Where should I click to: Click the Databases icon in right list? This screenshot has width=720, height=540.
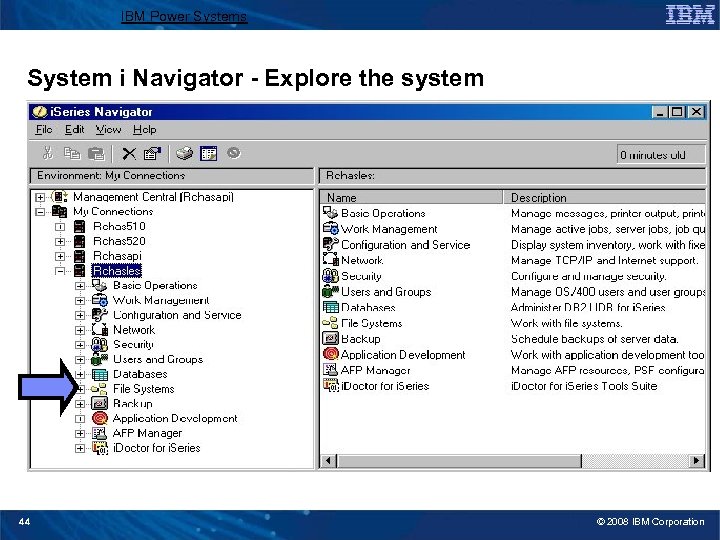coord(331,307)
